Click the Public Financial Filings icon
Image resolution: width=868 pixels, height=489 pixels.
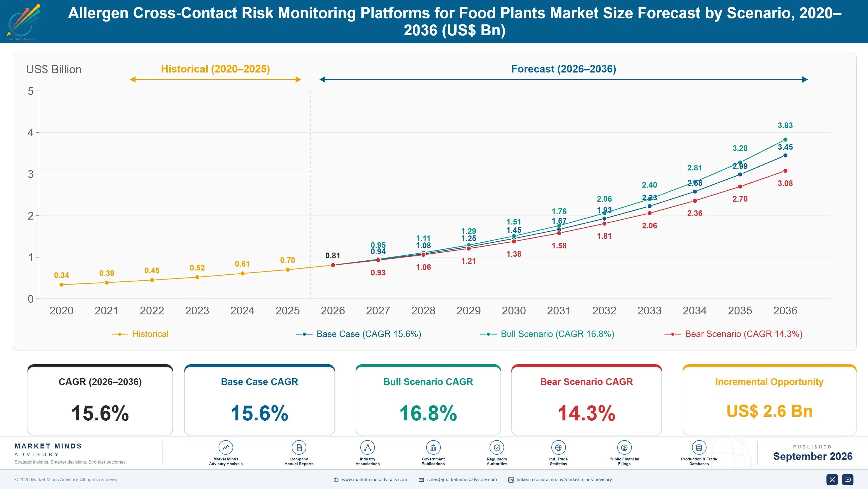[x=624, y=447]
